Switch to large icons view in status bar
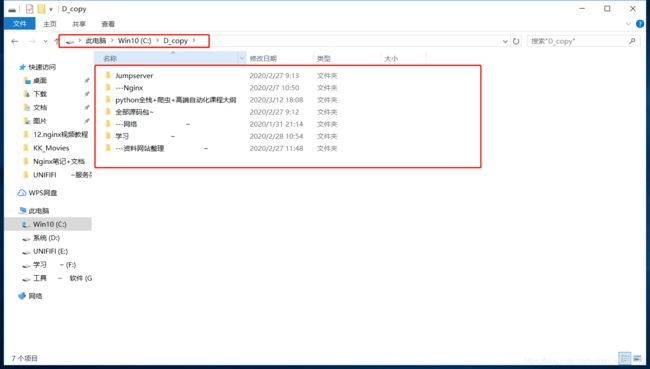Image resolution: width=650 pixels, height=369 pixels. [637, 358]
